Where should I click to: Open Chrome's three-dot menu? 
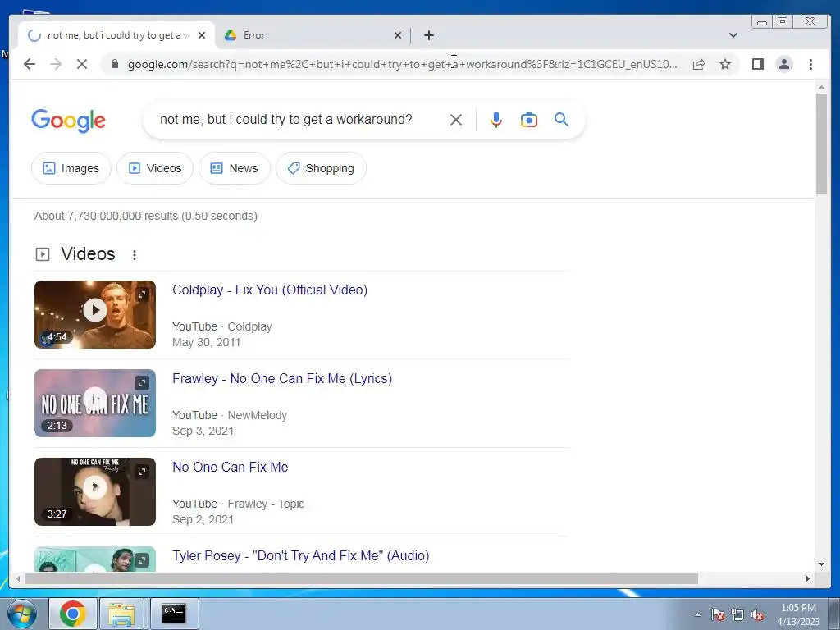(x=810, y=64)
